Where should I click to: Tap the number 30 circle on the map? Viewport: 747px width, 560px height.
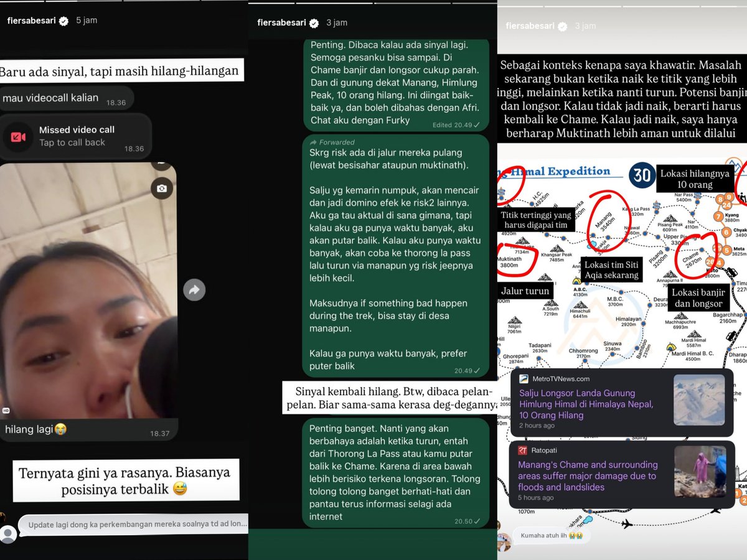coord(641,176)
